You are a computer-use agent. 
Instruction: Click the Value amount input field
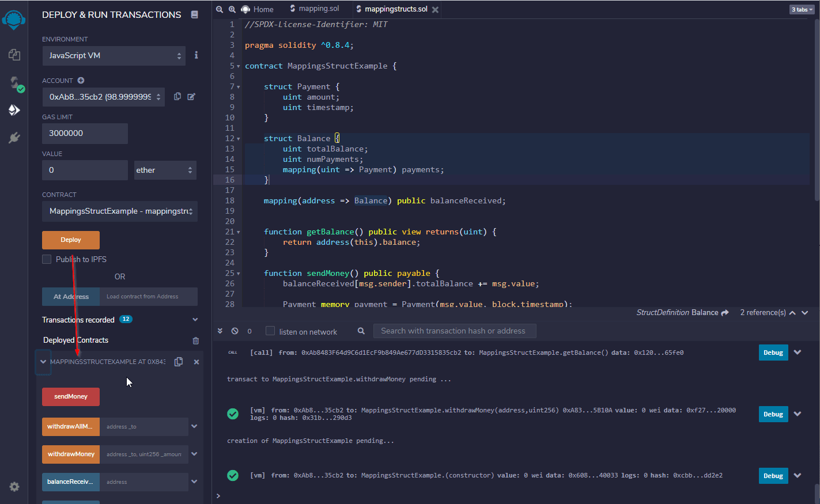[x=85, y=170]
